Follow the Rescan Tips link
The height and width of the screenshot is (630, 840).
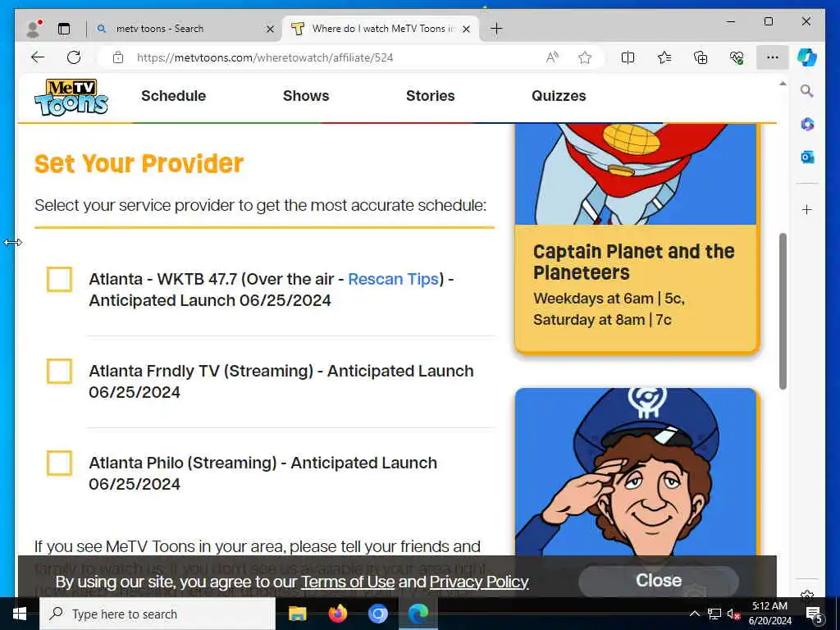pos(393,279)
